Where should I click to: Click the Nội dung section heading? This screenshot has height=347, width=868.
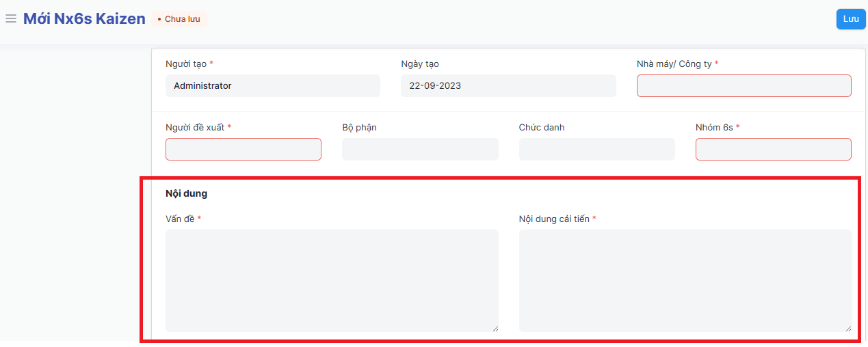pyautogui.click(x=186, y=193)
